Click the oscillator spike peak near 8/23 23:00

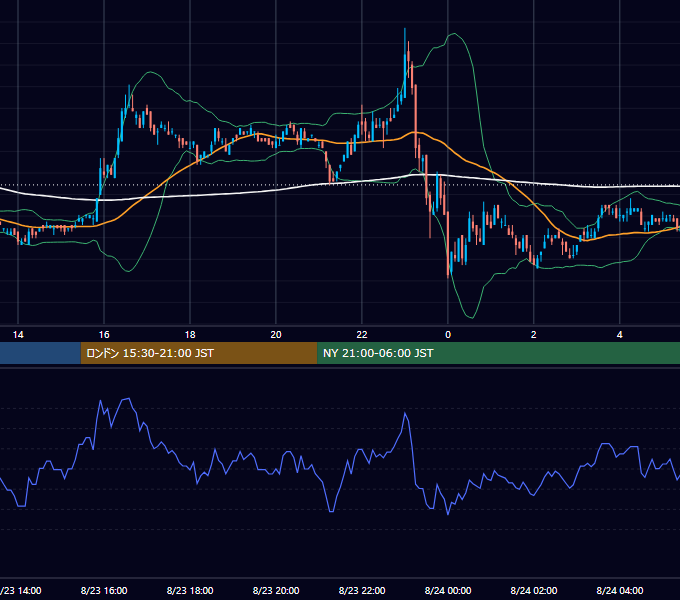(405, 413)
